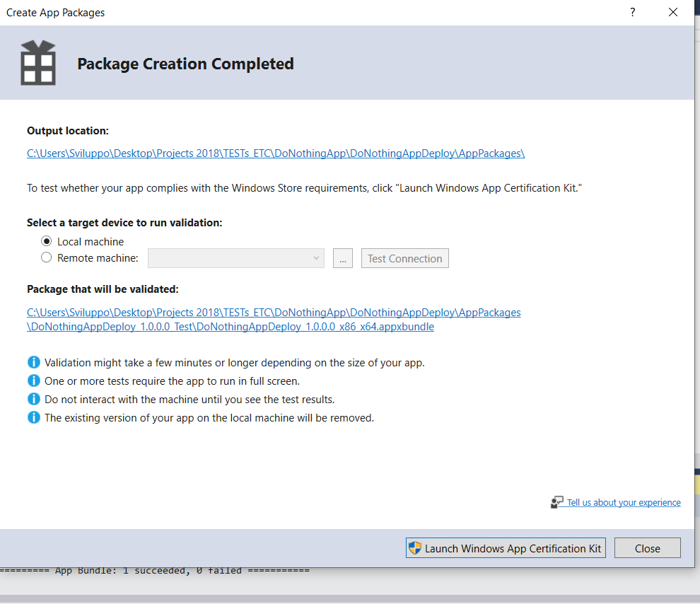The width and height of the screenshot is (700, 604).
Task: Click Tell us about your experience link
Action: [624, 502]
